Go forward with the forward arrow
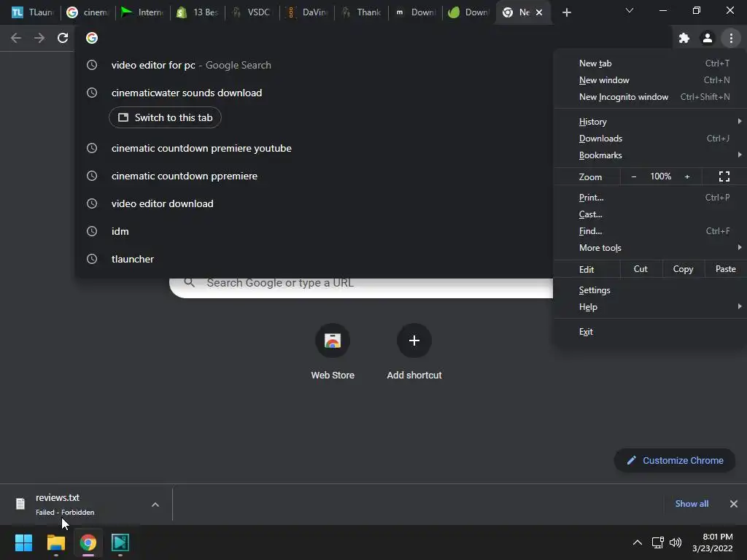The width and height of the screenshot is (747, 560). click(x=39, y=38)
